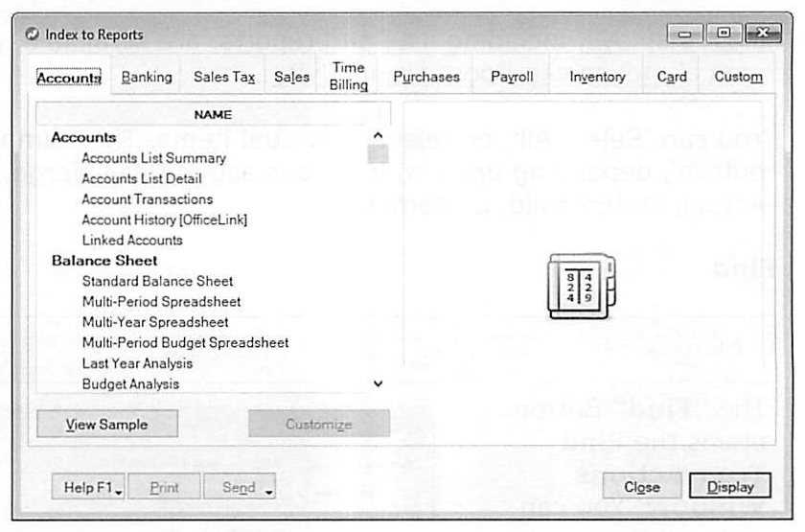Choose the Budget Analysis report
Screen dimensions: 805x532
130,384
